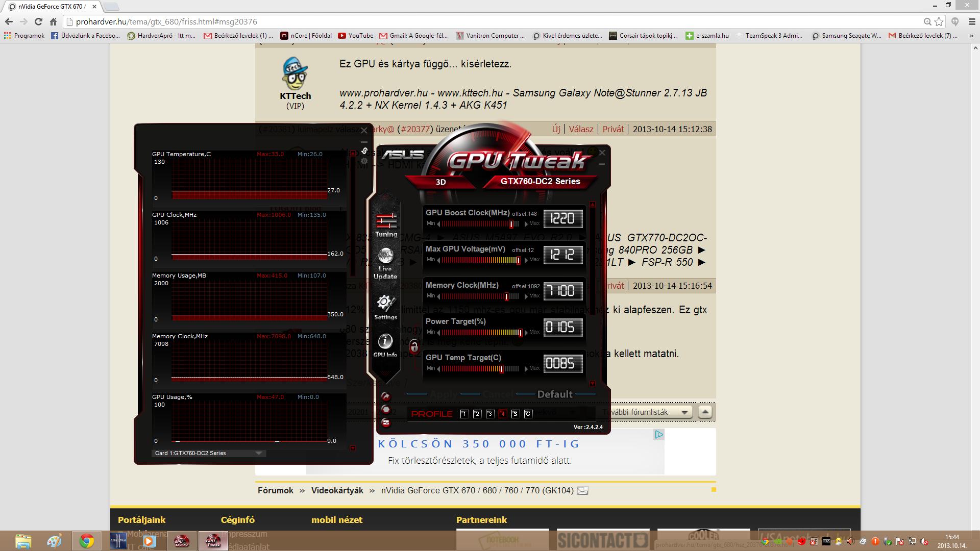Switch to the 3D tab
Viewport: 980px width, 551px height.
pos(440,182)
